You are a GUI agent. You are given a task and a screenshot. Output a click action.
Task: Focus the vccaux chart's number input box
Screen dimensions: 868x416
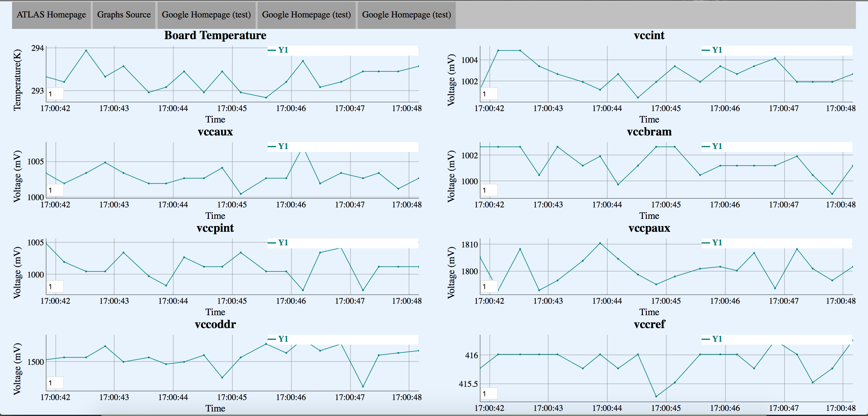(x=55, y=190)
